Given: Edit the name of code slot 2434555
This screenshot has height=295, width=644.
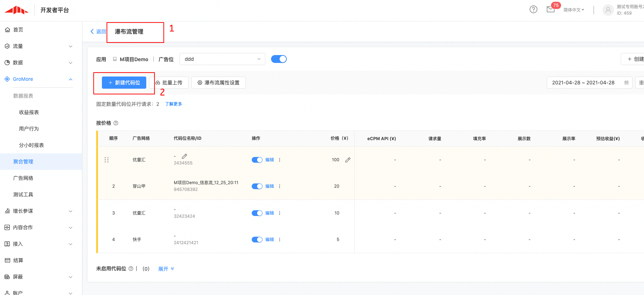Looking at the screenshot, I should coord(185,156).
